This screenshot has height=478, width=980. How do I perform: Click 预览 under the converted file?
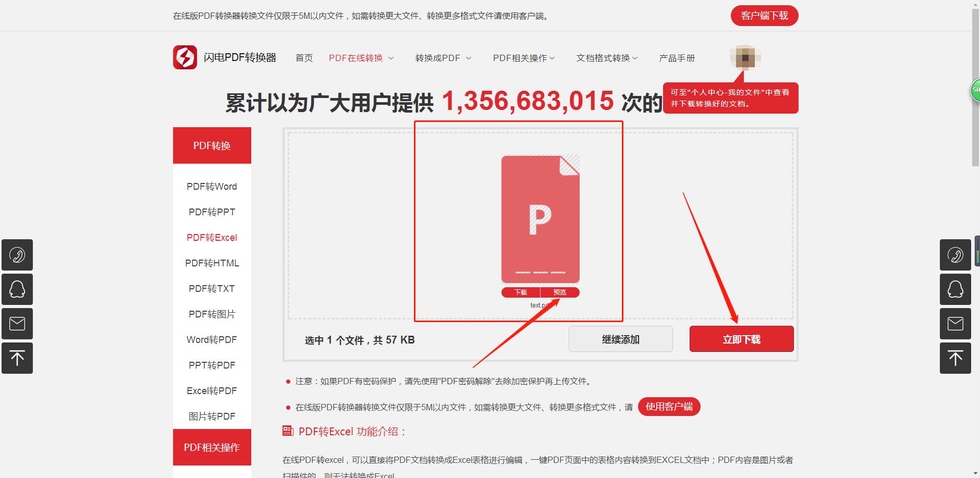560,292
